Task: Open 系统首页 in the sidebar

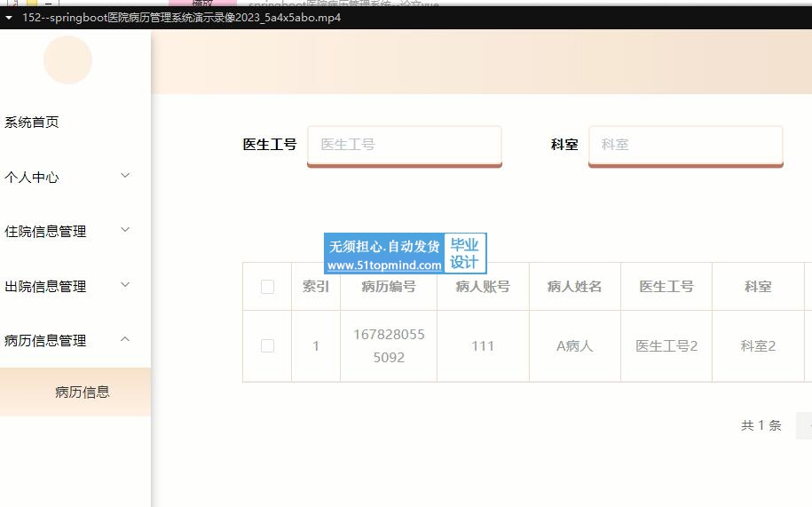Action: click(32, 123)
